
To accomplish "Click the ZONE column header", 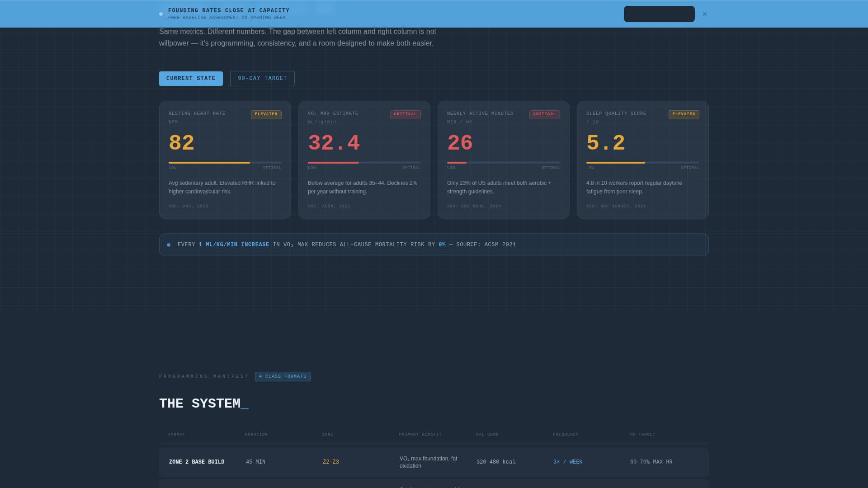I will pos(328,435).
